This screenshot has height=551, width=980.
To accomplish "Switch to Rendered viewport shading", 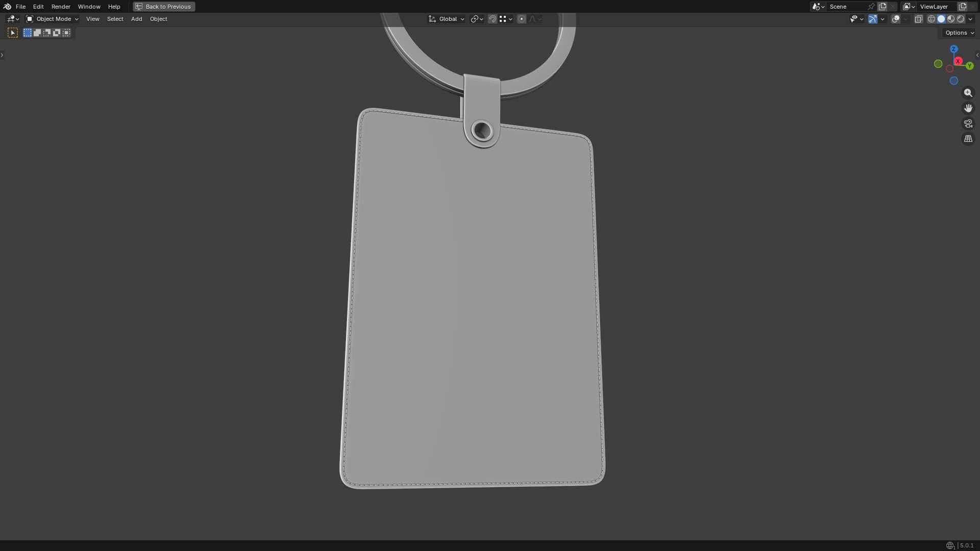I will point(961,19).
